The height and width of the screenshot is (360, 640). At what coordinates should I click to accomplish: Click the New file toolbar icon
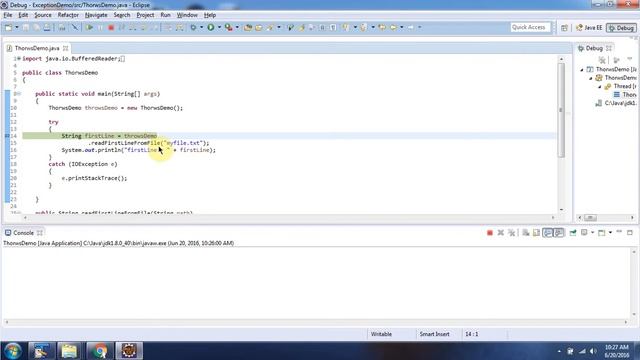[8, 27]
